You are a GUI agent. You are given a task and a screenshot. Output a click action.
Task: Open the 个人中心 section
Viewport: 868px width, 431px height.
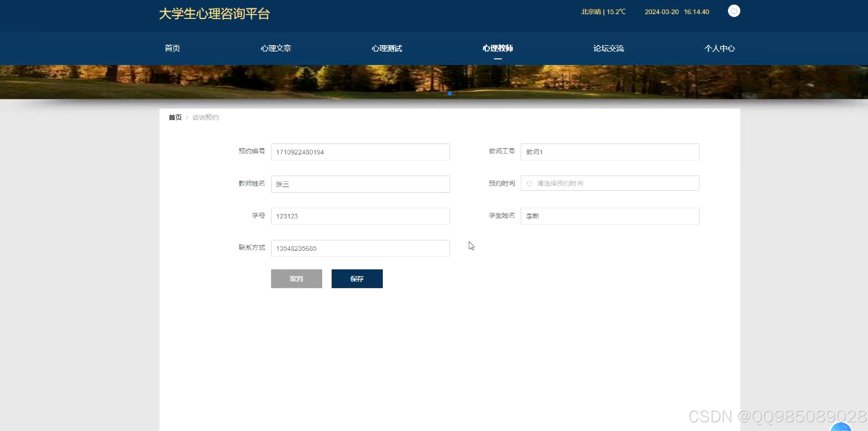click(719, 48)
